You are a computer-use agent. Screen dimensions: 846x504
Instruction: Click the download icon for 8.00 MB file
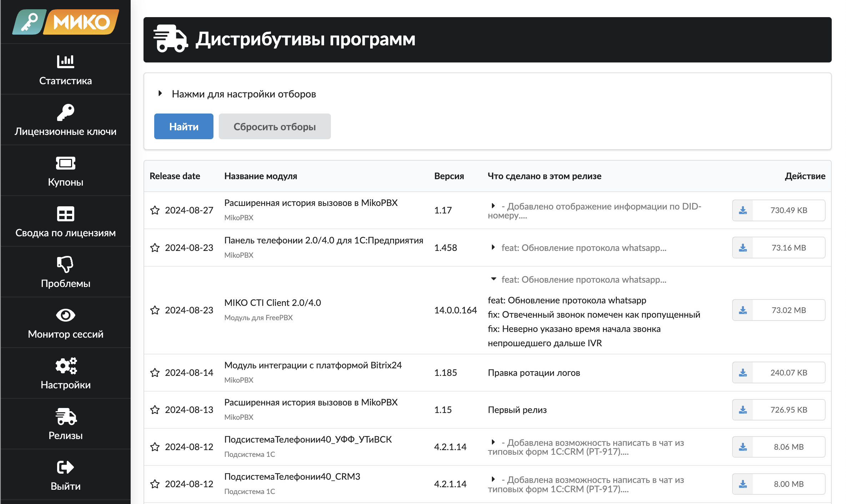[743, 484]
